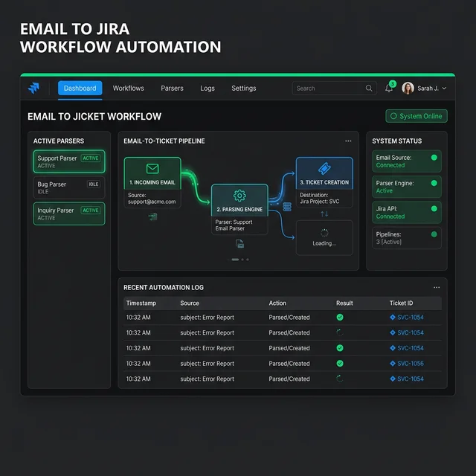Click the Jira diamond icon beside SVC-1056

[x=393, y=364]
